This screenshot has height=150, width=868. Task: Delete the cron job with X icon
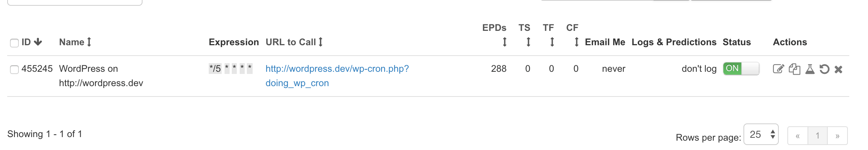[x=838, y=69]
